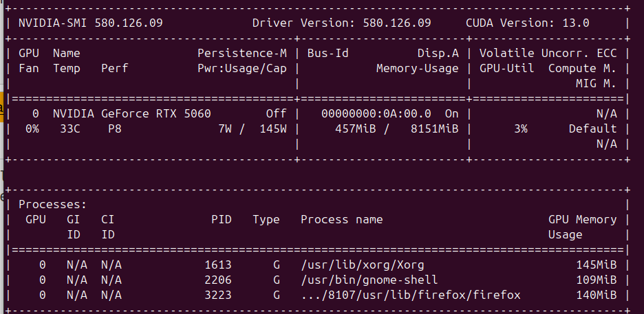Image resolution: width=644 pixels, height=314 pixels.
Task: Click the Bus-Id value 00000000:0A:00.0
Action: [x=376, y=113]
